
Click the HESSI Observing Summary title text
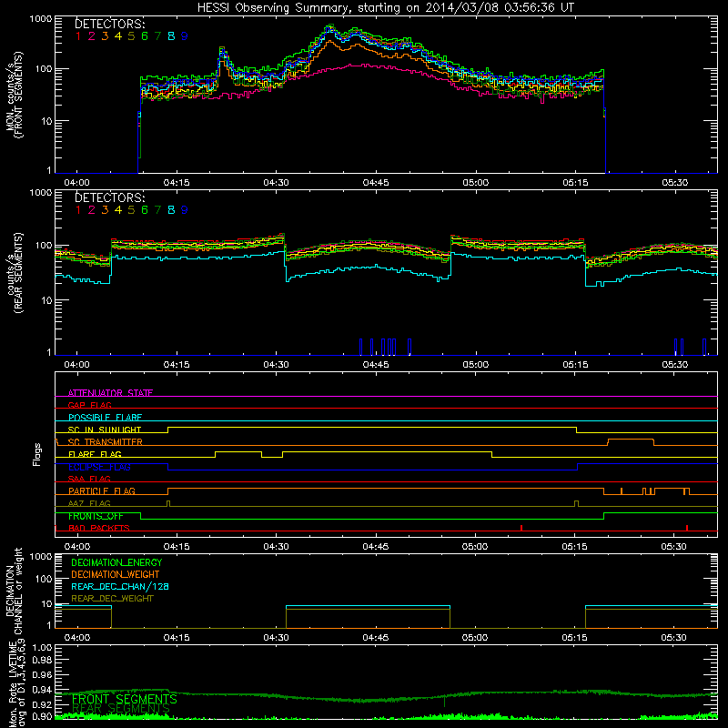[386, 8]
